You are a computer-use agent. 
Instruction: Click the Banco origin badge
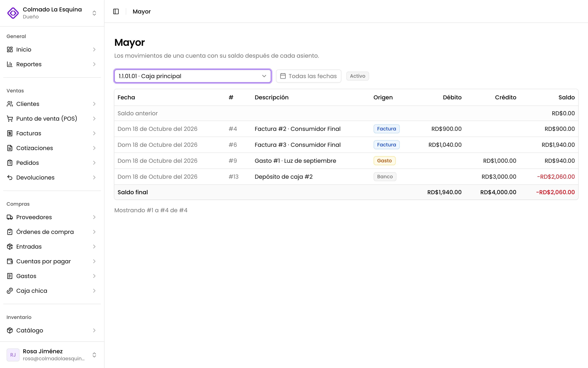pos(385,177)
